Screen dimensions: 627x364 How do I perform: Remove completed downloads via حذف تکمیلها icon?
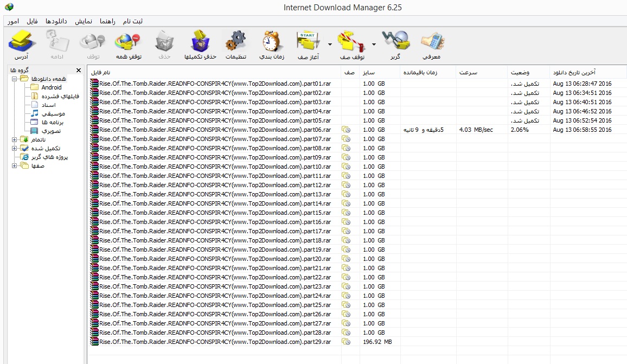[200, 41]
